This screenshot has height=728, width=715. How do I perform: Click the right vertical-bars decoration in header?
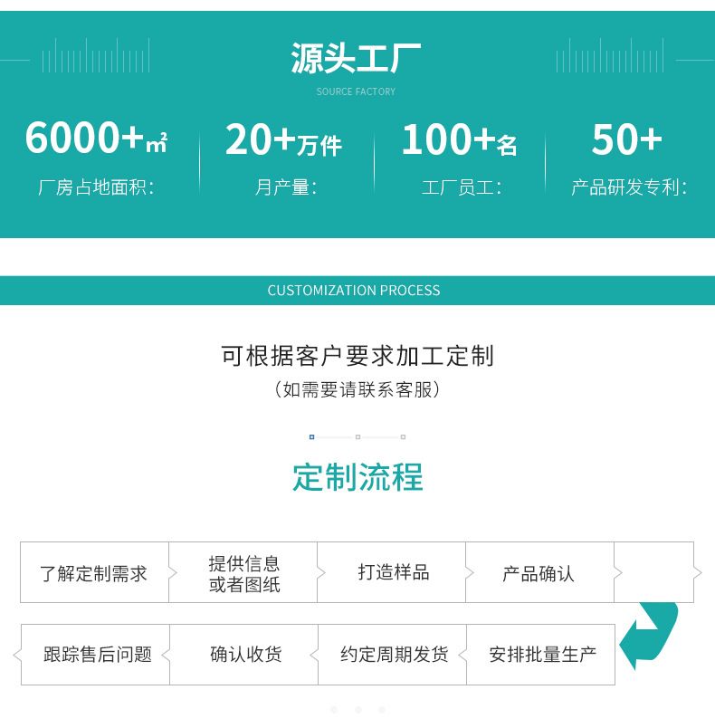coord(609,56)
